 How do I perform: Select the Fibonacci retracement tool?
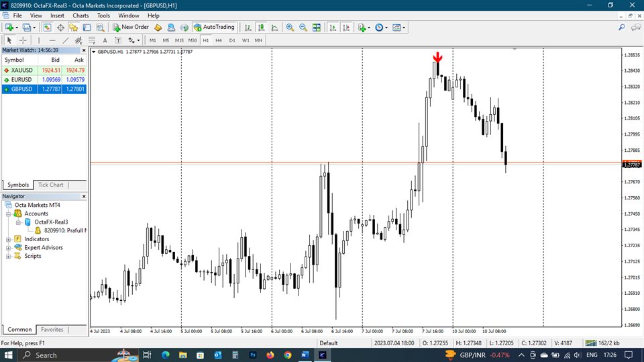point(92,40)
